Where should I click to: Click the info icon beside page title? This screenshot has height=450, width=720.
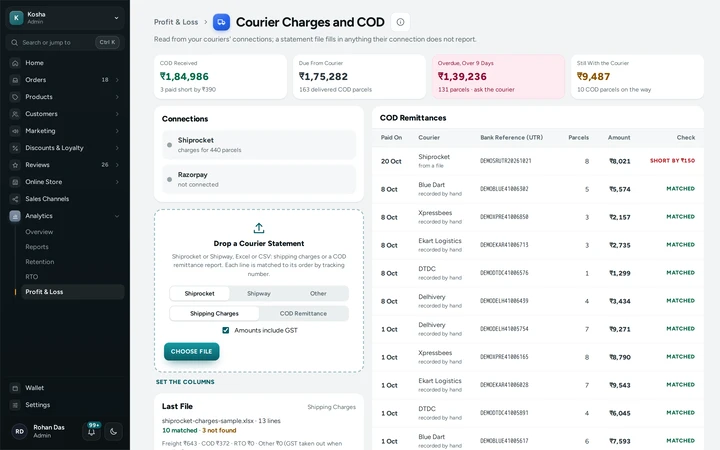pyautogui.click(x=400, y=22)
